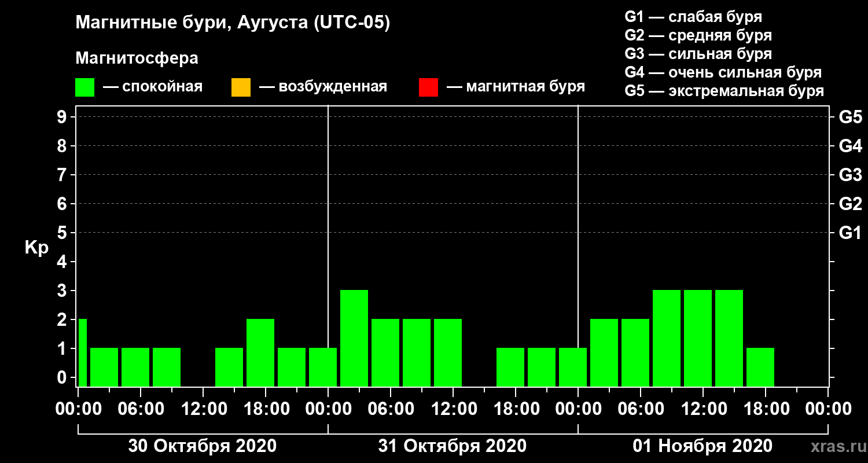Click Kp 1 bar near 18:00 on 31 October

pyautogui.click(x=510, y=367)
